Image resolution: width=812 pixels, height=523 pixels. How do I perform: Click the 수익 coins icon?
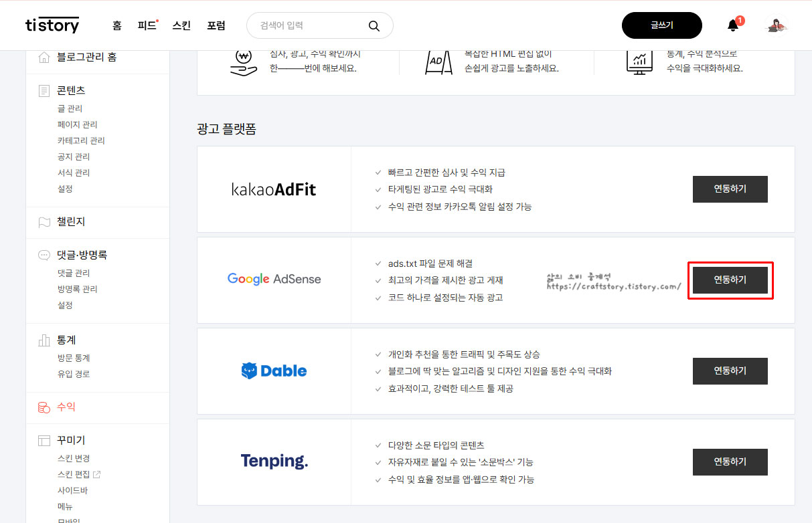(44, 407)
